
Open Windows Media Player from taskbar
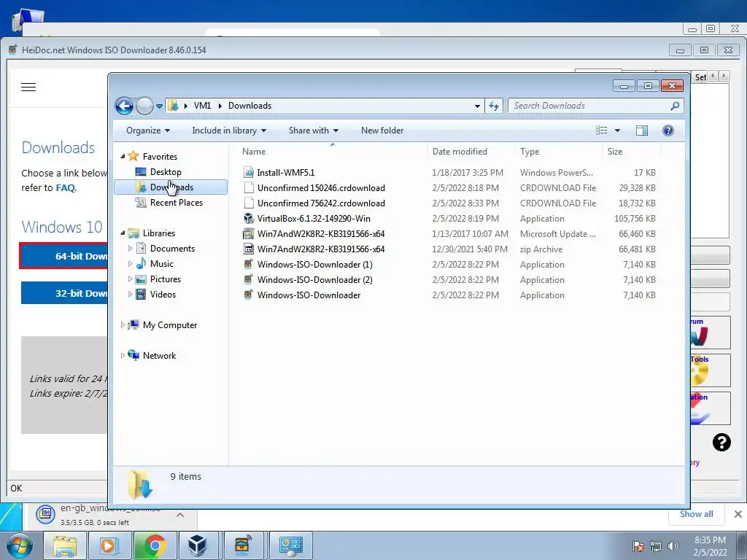(x=109, y=545)
